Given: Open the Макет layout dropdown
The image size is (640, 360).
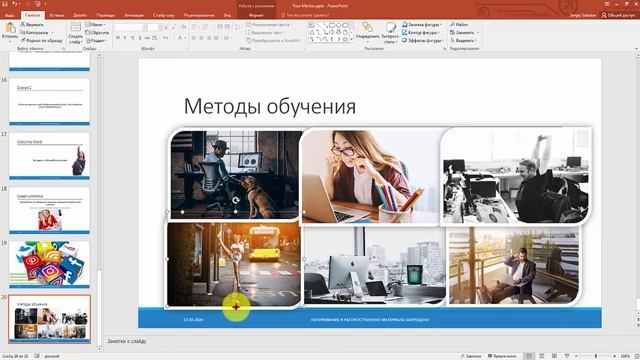Looking at the screenshot, I should 96,24.
